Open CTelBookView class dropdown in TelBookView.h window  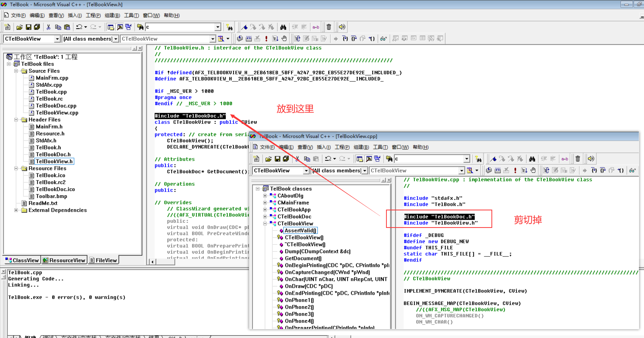point(57,39)
